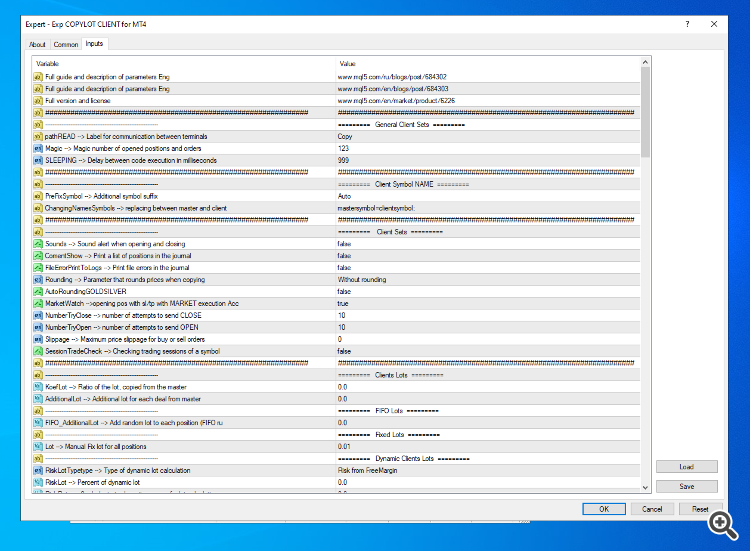Click the icon beside NumberTryClose
This screenshot has height=551, width=750.
[38, 316]
